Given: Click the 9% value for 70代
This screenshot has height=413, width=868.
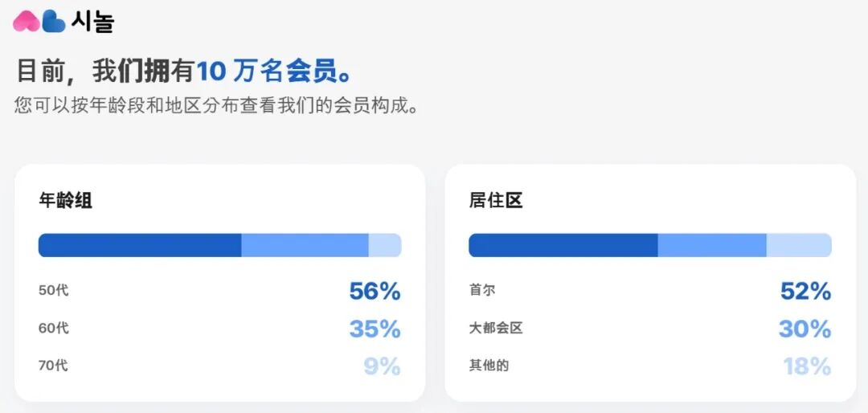Looking at the screenshot, I should click(382, 366).
